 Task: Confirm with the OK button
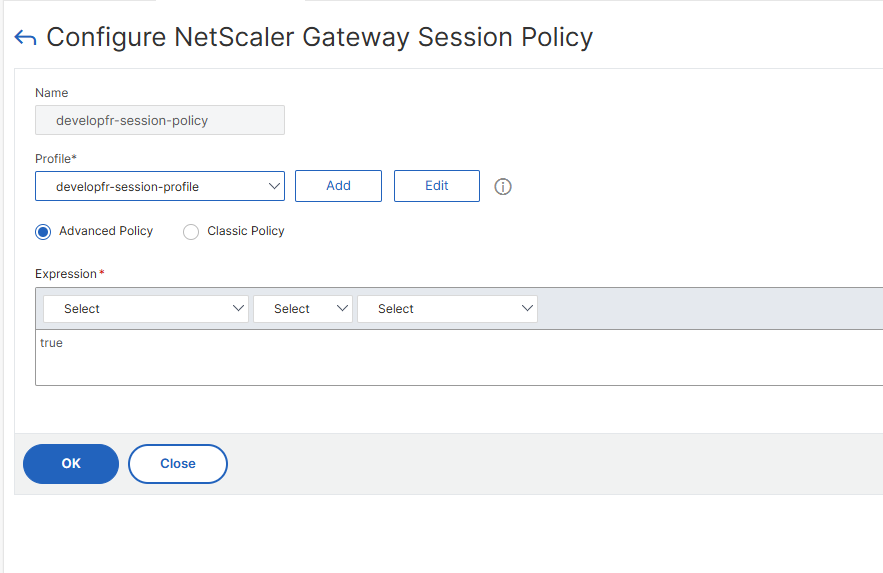click(x=71, y=464)
